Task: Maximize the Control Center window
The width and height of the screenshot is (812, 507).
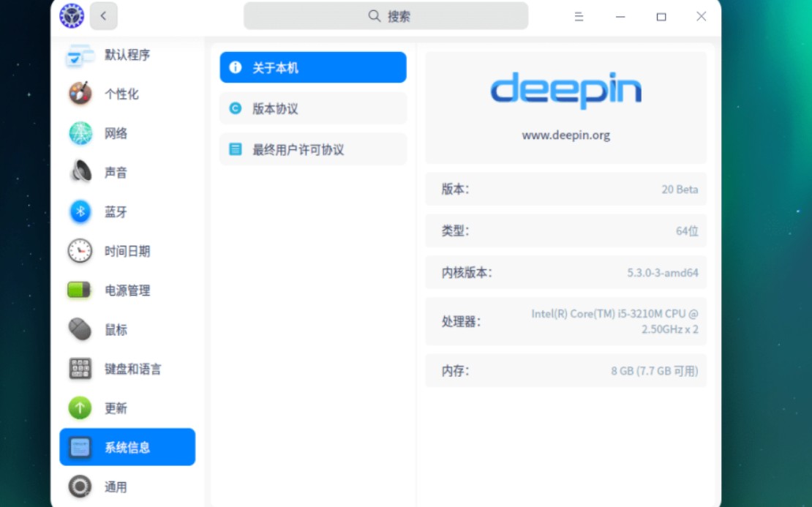Action: [661, 17]
